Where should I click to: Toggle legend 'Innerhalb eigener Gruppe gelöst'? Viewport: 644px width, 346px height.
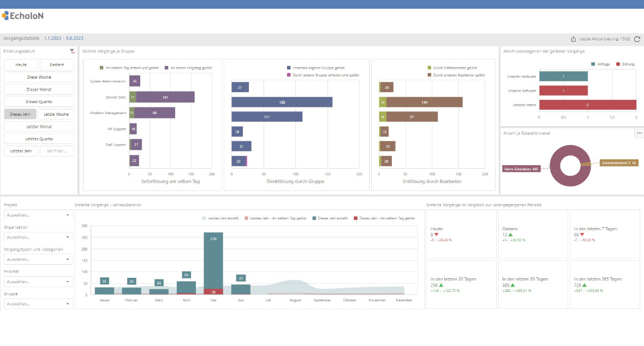tap(316, 68)
